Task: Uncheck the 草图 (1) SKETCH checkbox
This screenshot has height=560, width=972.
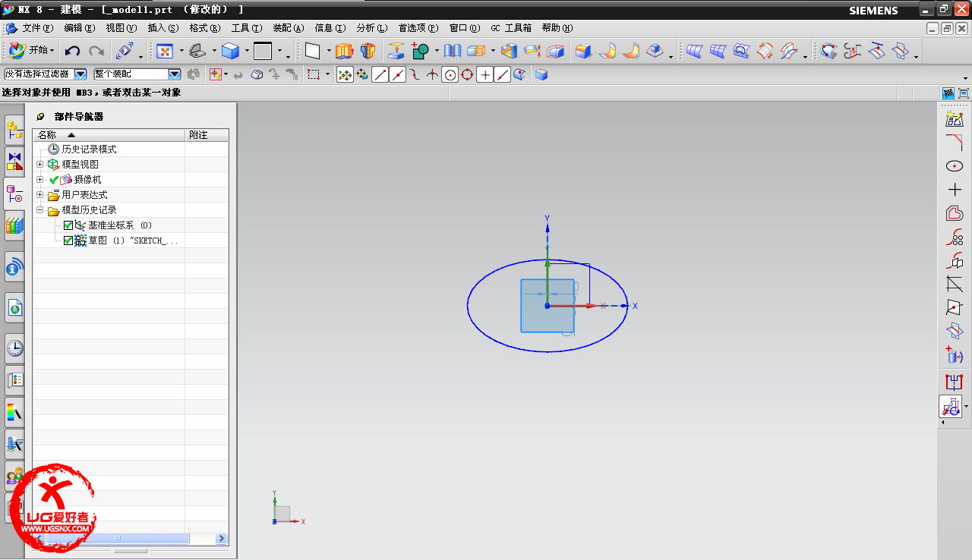Action: click(68, 241)
